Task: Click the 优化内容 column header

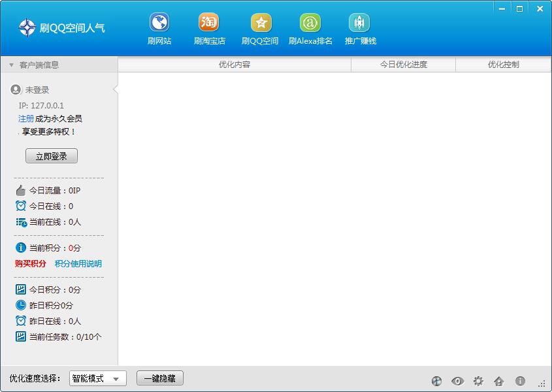Action: (x=235, y=65)
